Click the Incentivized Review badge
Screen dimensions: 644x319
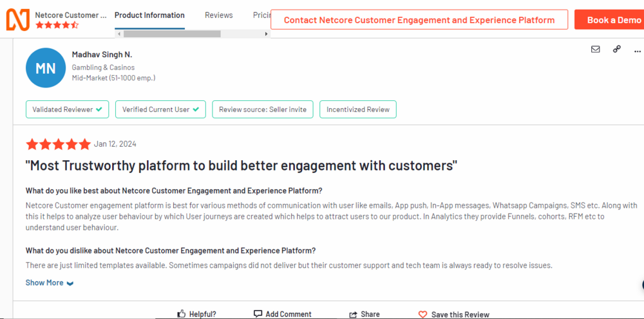358,109
